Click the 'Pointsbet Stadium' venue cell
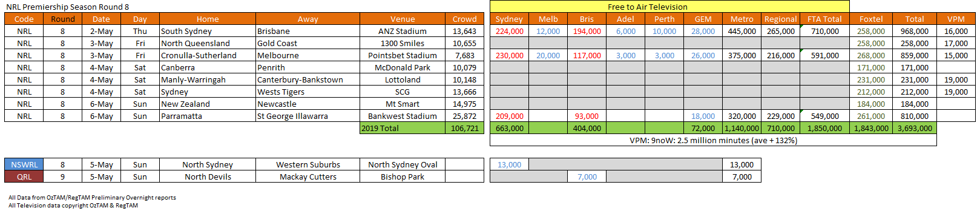The height and width of the screenshot is (219, 980). coord(403,55)
